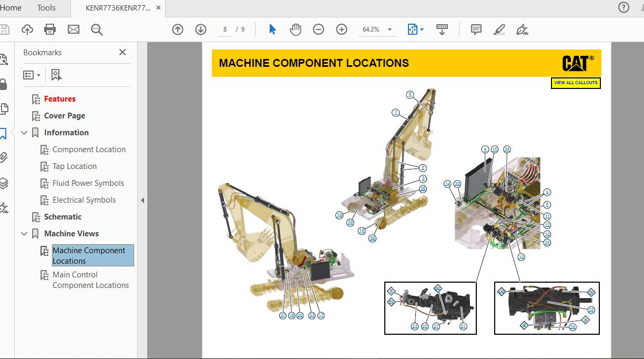Switch to the Home tab

[11, 8]
